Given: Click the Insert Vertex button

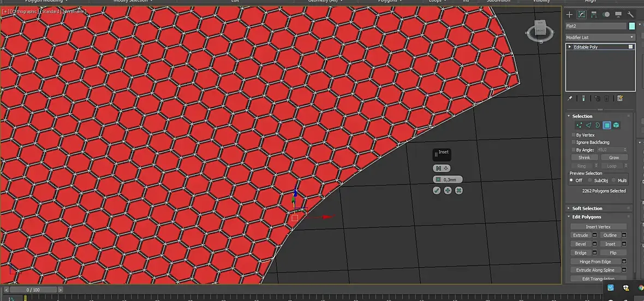Looking at the screenshot, I should pos(598,227).
